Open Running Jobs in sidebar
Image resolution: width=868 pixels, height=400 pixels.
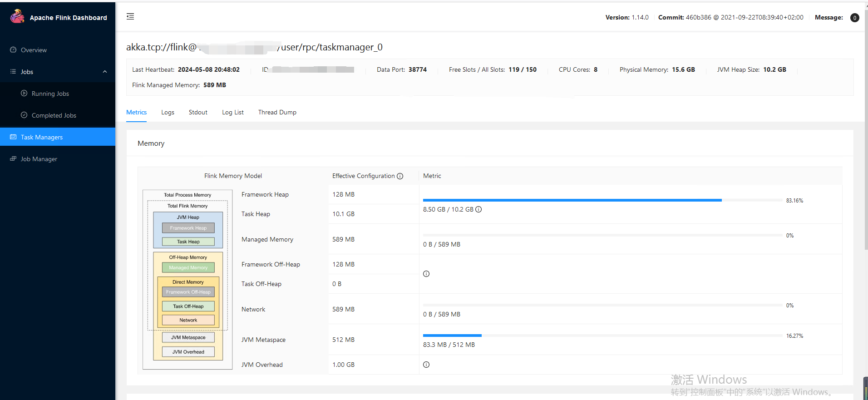(x=50, y=94)
